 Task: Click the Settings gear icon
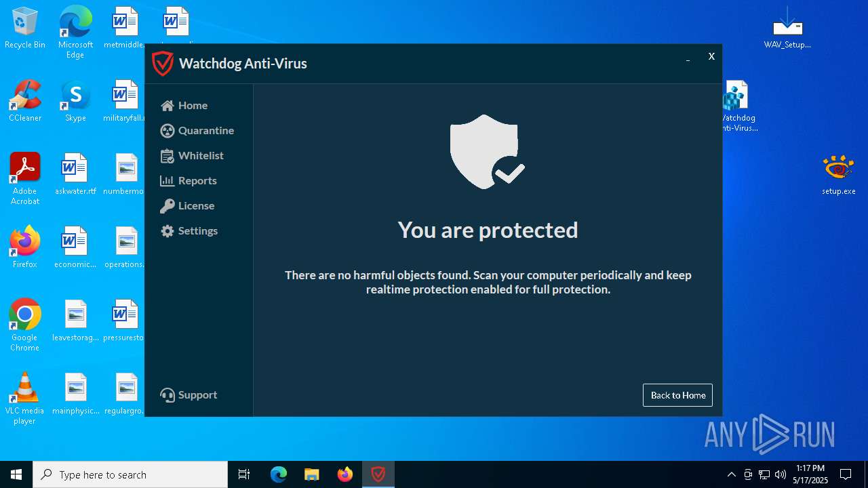click(x=167, y=231)
